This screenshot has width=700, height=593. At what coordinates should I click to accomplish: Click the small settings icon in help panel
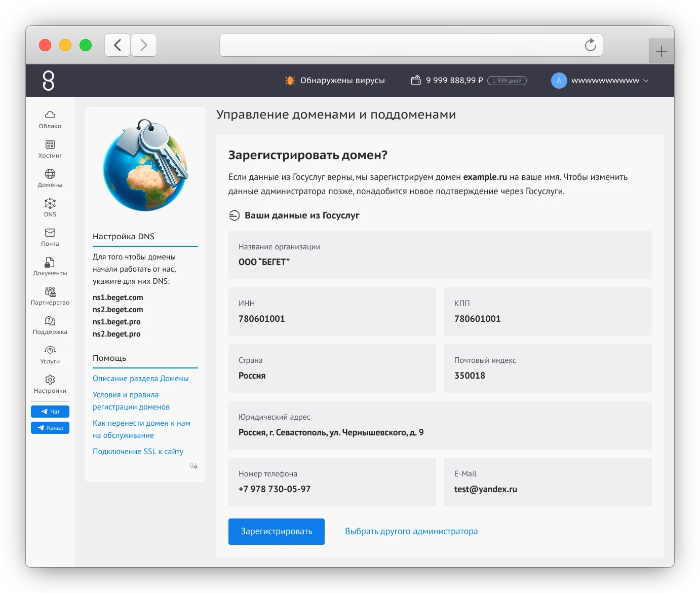(x=194, y=465)
